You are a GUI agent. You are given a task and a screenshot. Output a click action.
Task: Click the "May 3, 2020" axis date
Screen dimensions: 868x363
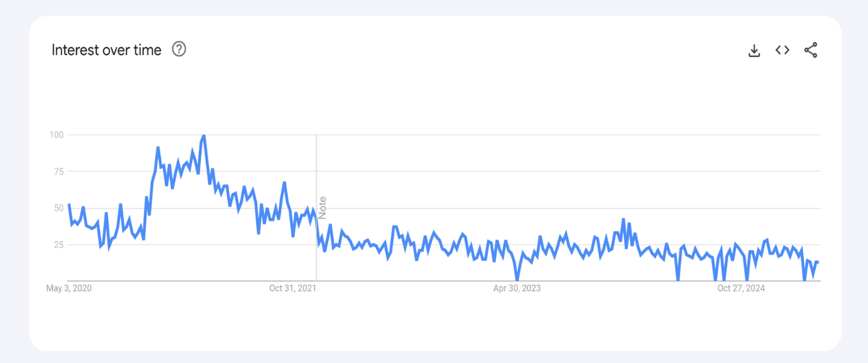tap(68, 288)
